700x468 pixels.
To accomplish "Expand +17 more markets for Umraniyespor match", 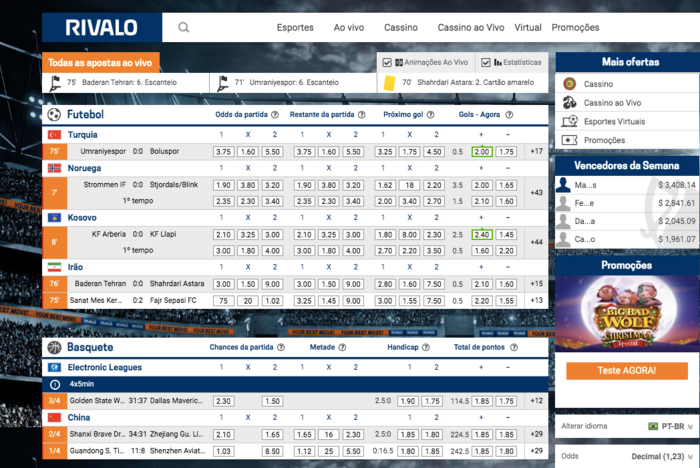I will tap(536, 151).
